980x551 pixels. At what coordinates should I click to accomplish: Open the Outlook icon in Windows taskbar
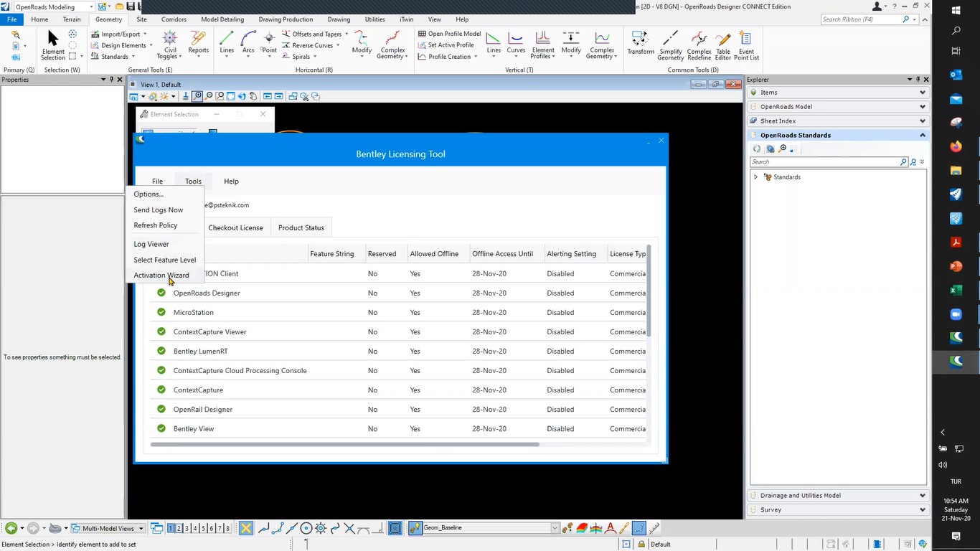coord(956,74)
